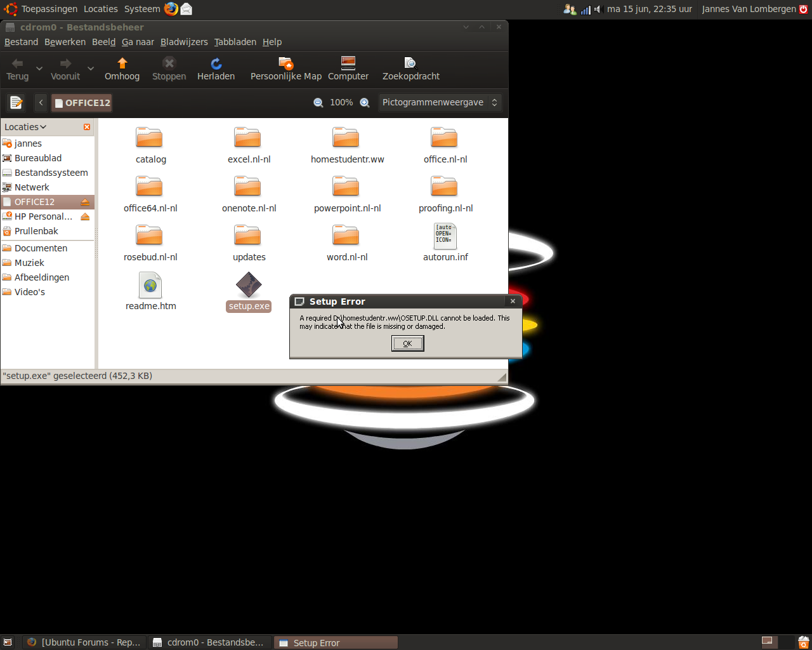Select the proofing.nl-nl folder

pyautogui.click(x=445, y=186)
